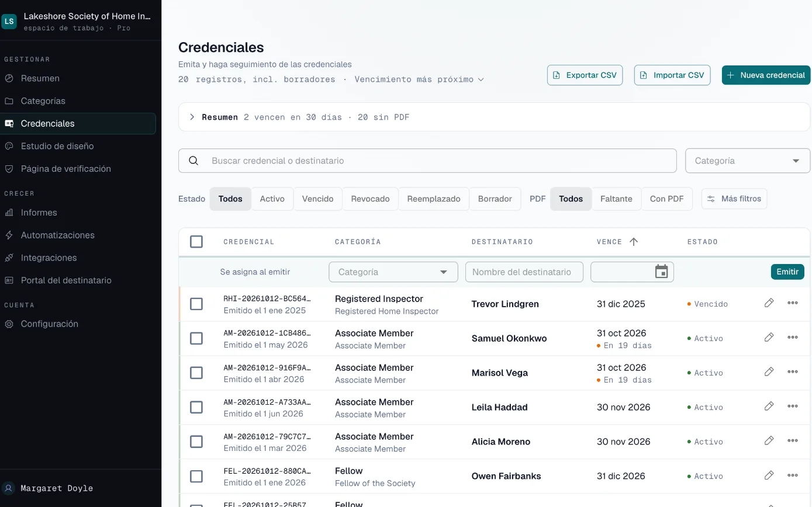
Task: Select the checkbox for Alicia Moreno's row
Action: click(196, 442)
